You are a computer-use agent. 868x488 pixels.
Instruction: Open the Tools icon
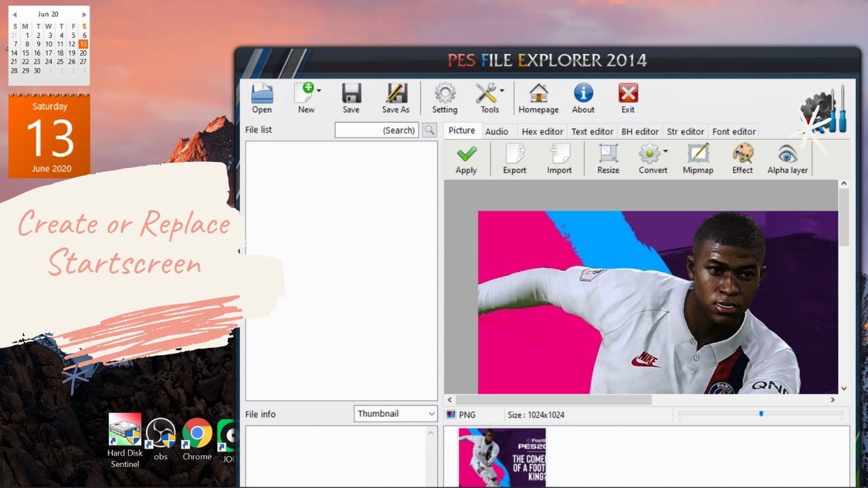pyautogui.click(x=487, y=98)
